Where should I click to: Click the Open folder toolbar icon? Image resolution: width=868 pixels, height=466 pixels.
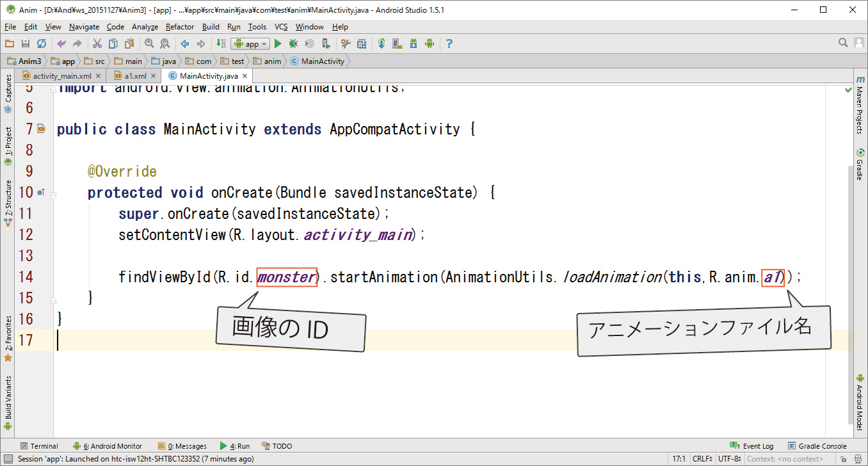[x=10, y=44]
